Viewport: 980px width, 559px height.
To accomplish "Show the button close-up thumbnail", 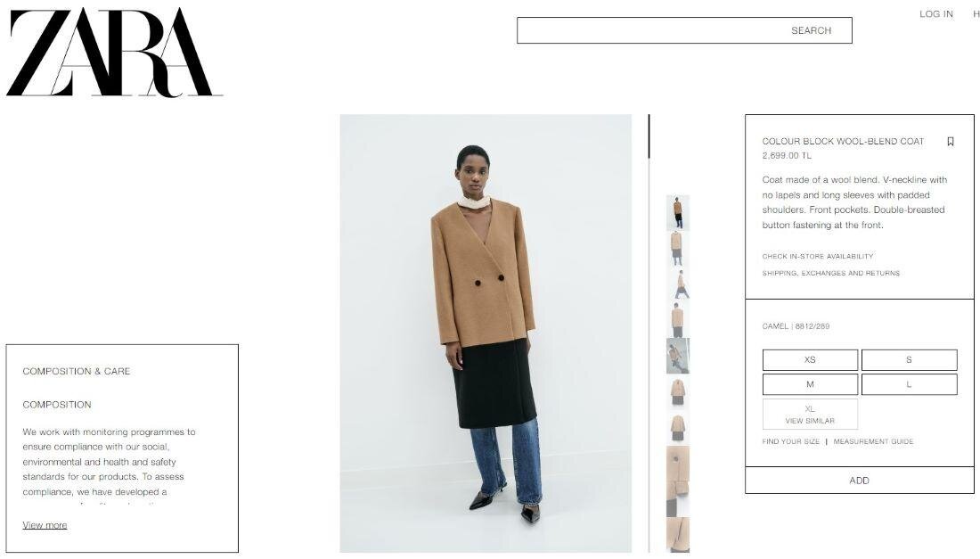I will pos(677,481).
